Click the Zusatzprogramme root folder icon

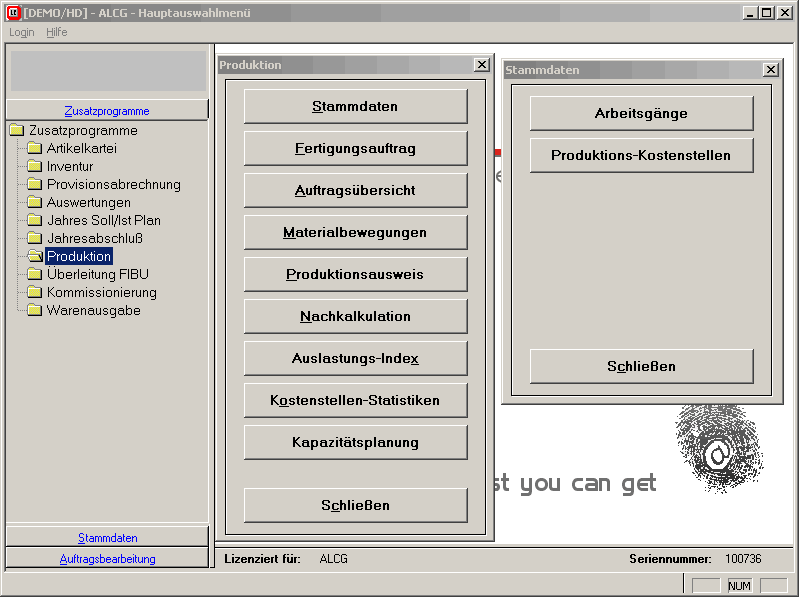pyautogui.click(x=17, y=131)
